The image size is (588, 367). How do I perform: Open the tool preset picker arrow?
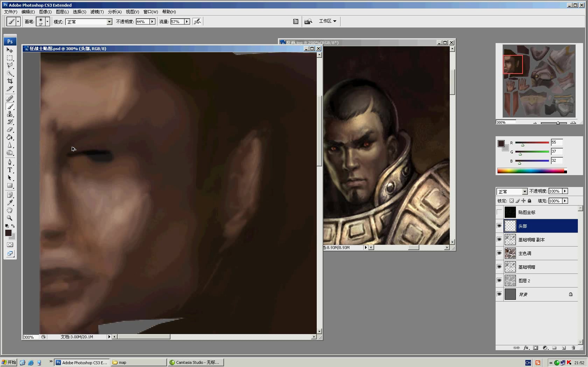pos(18,22)
